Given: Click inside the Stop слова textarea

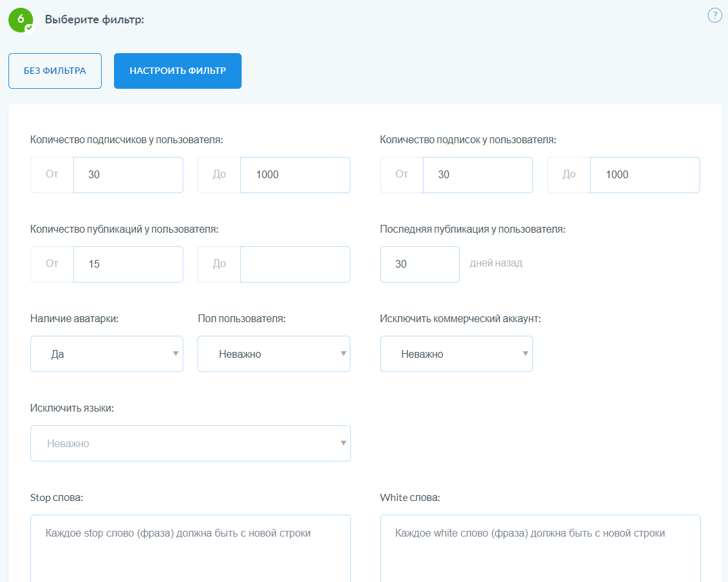Looking at the screenshot, I should pos(190,548).
